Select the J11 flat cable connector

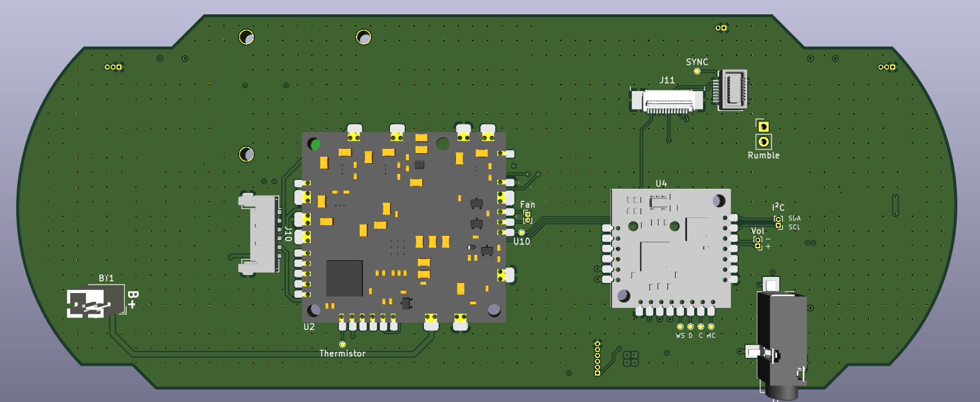click(667, 101)
